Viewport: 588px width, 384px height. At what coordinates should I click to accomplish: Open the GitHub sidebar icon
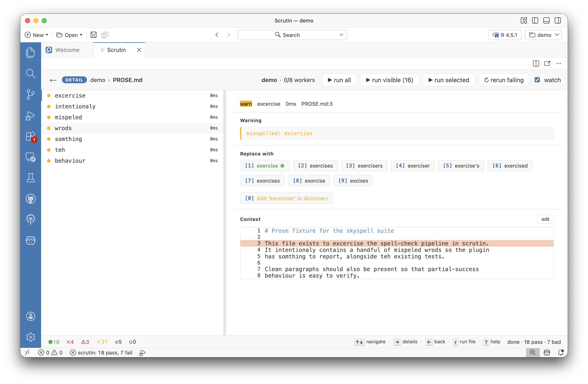click(30, 199)
